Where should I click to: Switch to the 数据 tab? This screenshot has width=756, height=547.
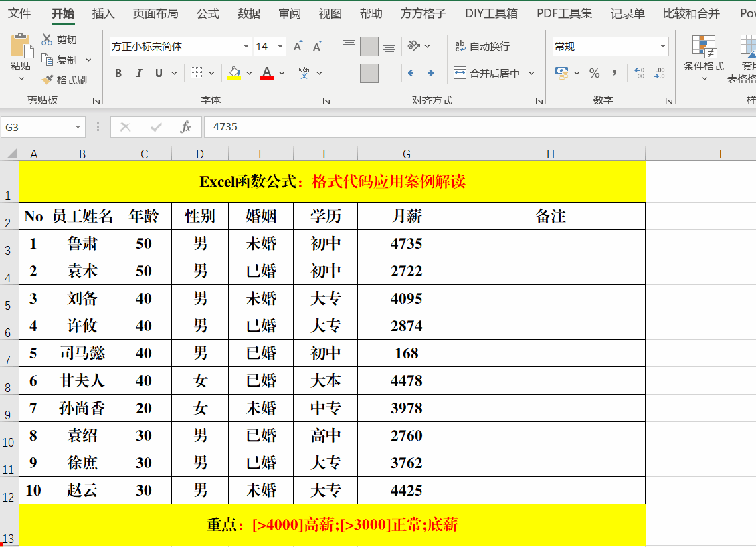[x=248, y=13]
